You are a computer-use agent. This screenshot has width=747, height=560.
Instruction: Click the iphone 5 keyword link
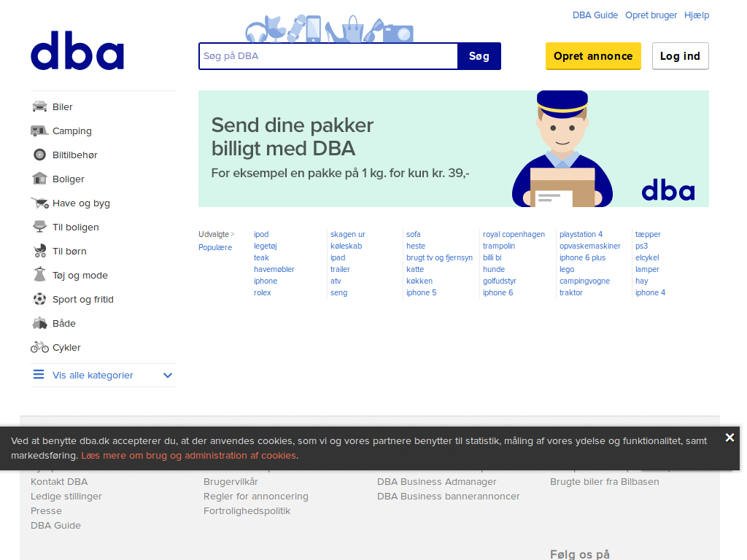(x=421, y=293)
